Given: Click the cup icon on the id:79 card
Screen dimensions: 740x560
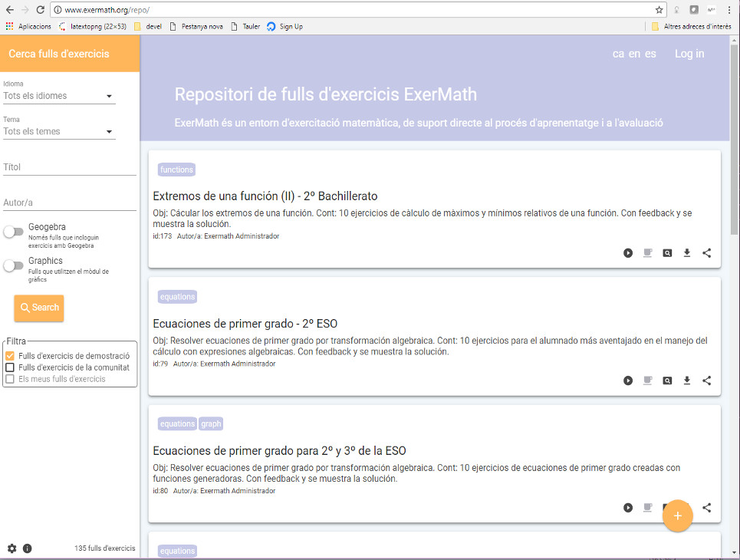Looking at the screenshot, I should [647, 380].
